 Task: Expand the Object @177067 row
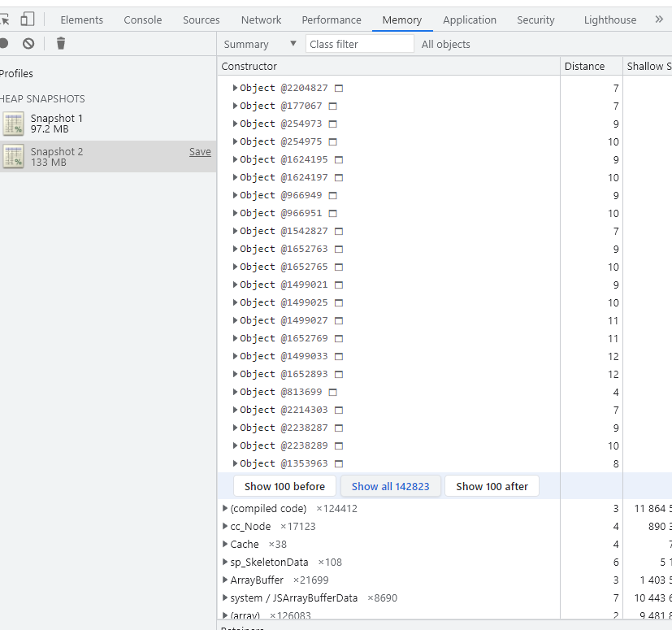pyautogui.click(x=236, y=106)
